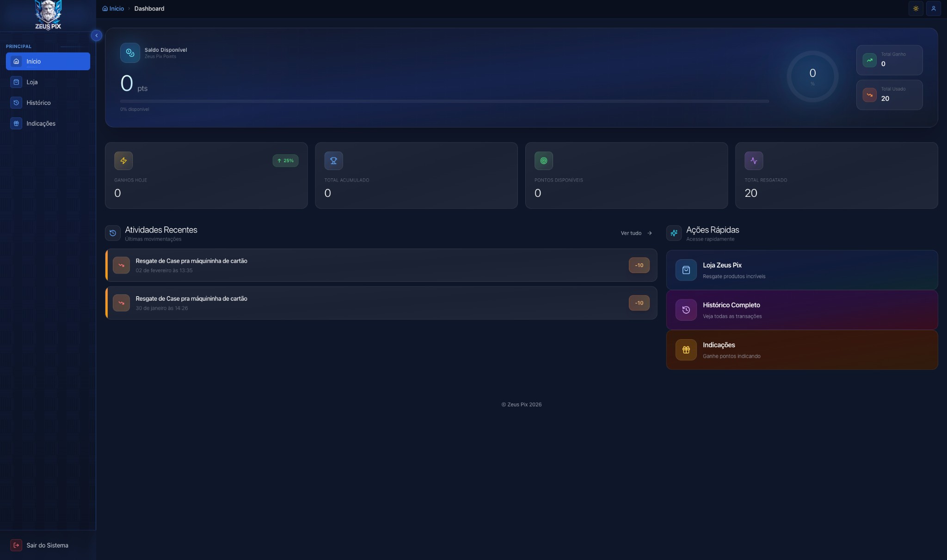Click the Indicações gift icon in sidebar
This screenshot has height=560, width=947.
pos(17,123)
